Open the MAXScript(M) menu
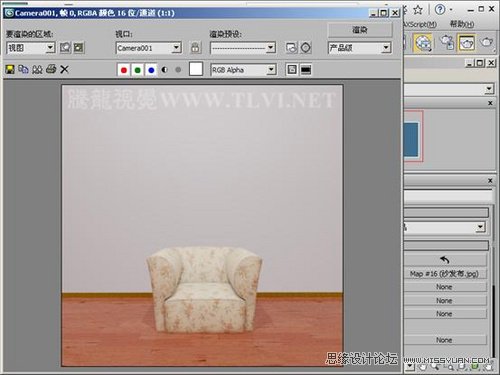 click(x=420, y=24)
